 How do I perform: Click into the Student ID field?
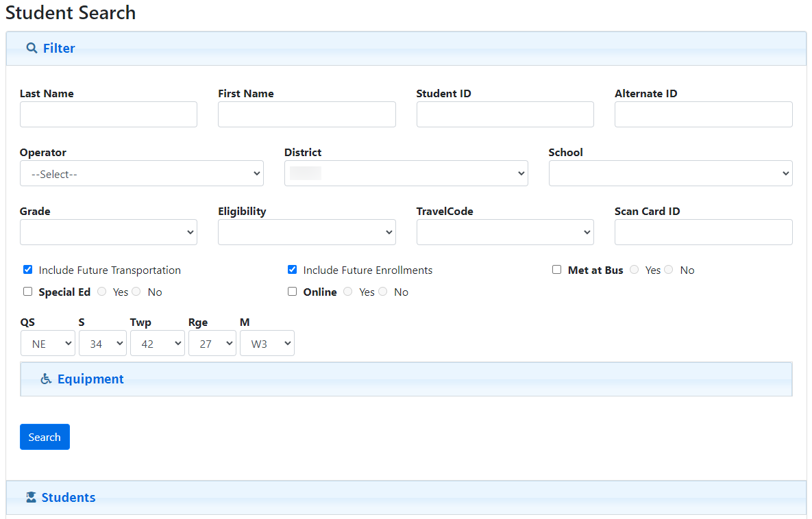[504, 114]
